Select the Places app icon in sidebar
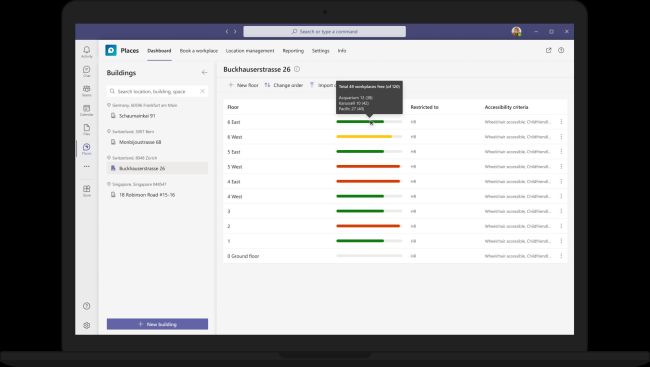Image resolution: width=650 pixels, height=367 pixels. (87, 149)
